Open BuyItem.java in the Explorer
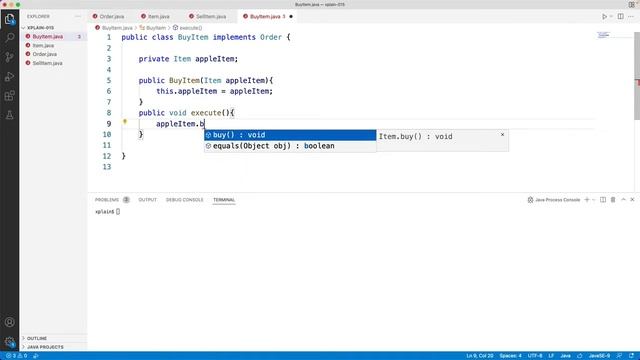This screenshot has height=360, width=640. click(48, 36)
